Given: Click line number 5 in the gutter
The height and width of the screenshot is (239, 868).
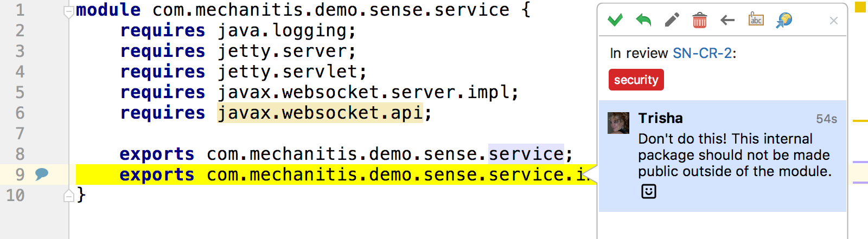Looking at the screenshot, I should point(20,92).
